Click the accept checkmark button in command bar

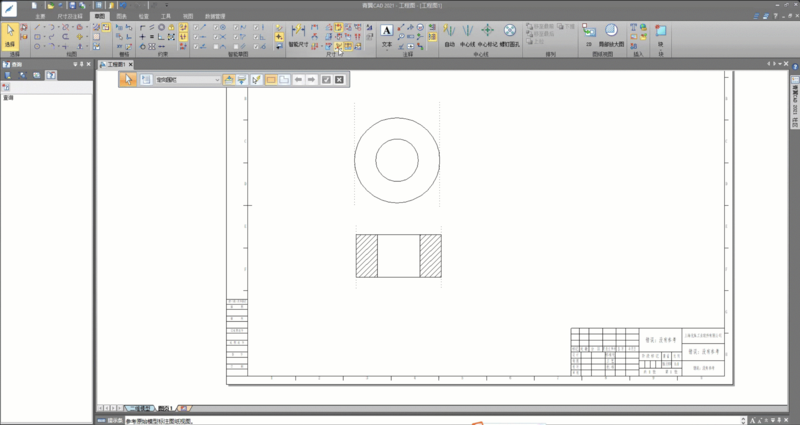pos(326,79)
